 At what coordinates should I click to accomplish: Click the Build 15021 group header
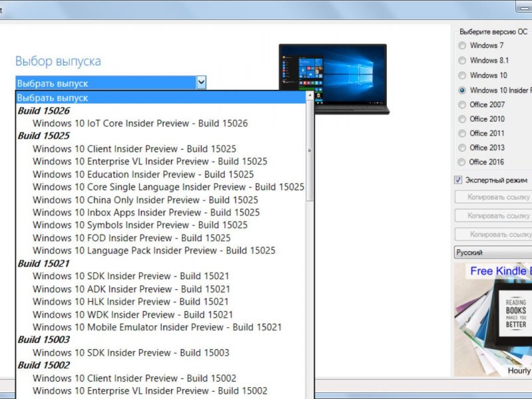(44, 263)
